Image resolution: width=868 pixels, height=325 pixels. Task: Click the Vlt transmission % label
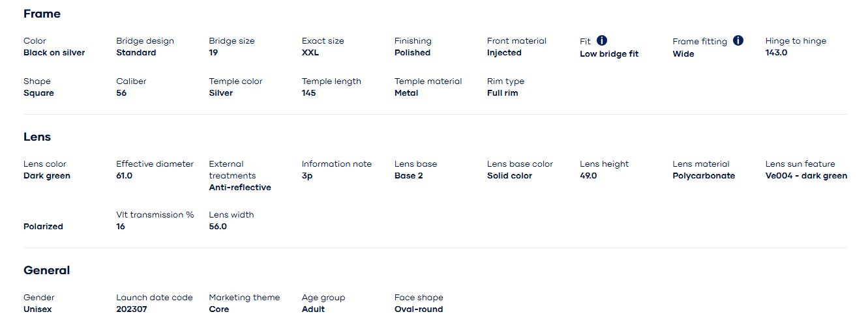(x=155, y=215)
